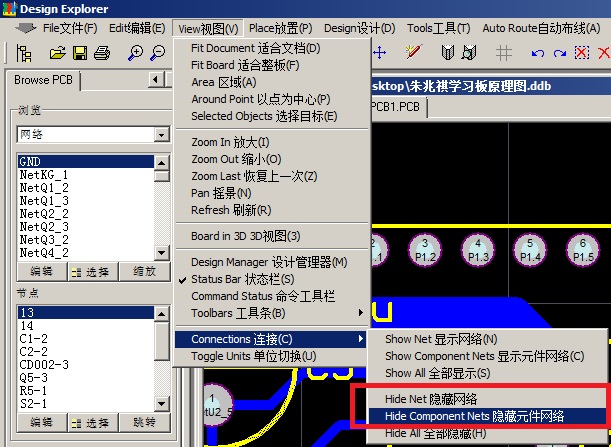Click the Save diskette icon in toolbar

point(78,52)
